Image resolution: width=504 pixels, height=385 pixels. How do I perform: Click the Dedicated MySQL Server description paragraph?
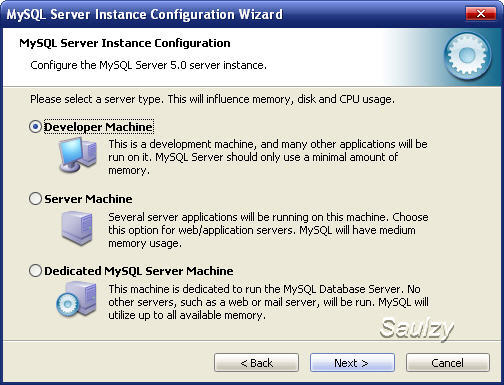268,302
